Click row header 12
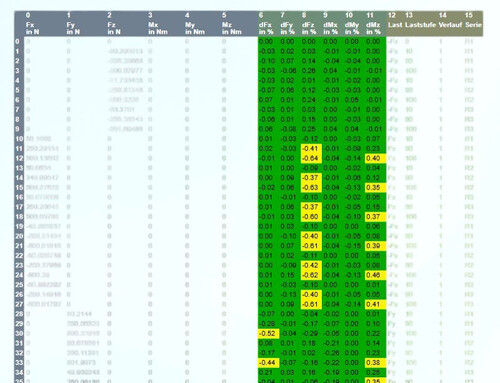This screenshot has width=500, height=383. (19, 158)
